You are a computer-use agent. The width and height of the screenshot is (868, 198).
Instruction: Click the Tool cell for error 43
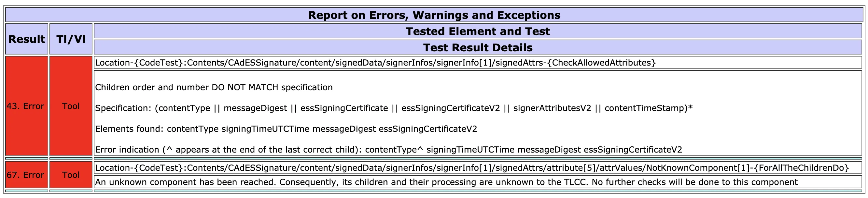[71, 106]
